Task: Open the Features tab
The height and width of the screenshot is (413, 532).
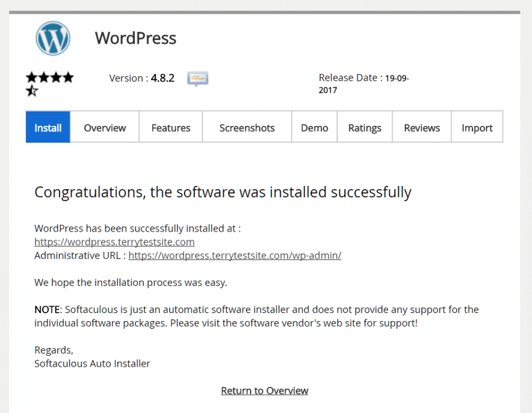Action: [170, 126]
